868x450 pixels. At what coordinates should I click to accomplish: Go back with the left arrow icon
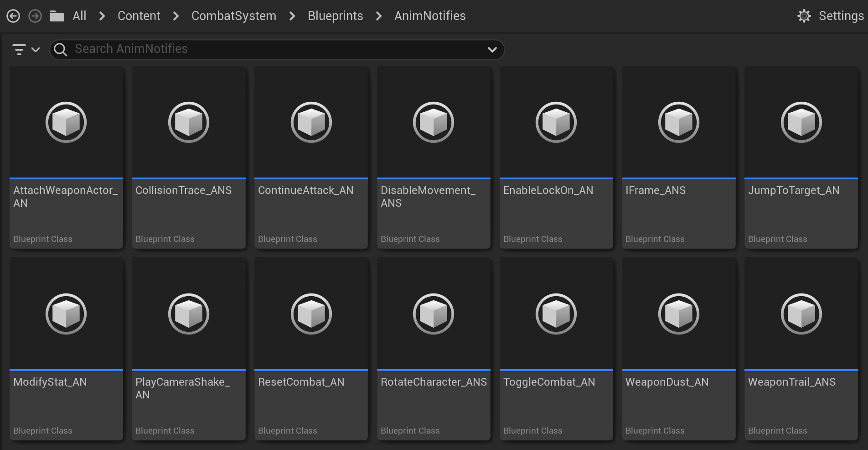[x=13, y=16]
